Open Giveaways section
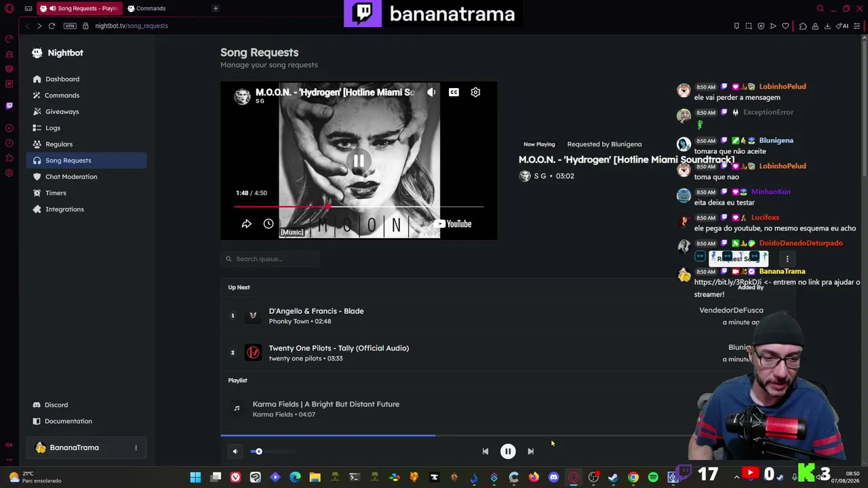This screenshot has height=488, width=868. coord(86,112)
